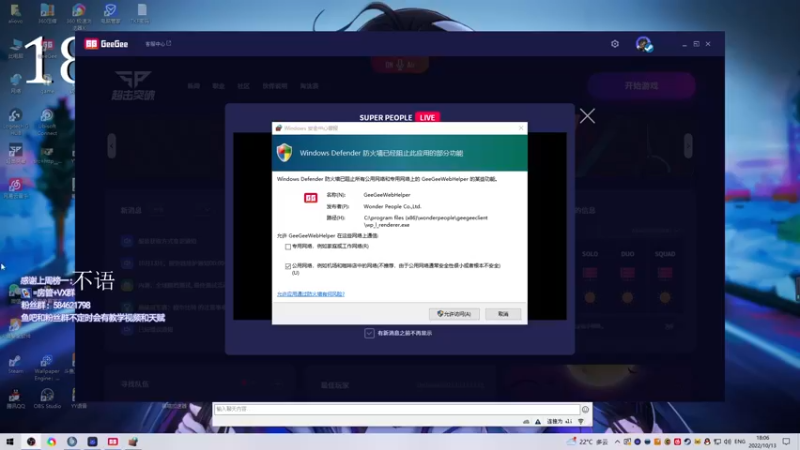Select the SOLO mode column in GeeGee
The width and height of the screenshot is (800, 450).
click(590, 276)
